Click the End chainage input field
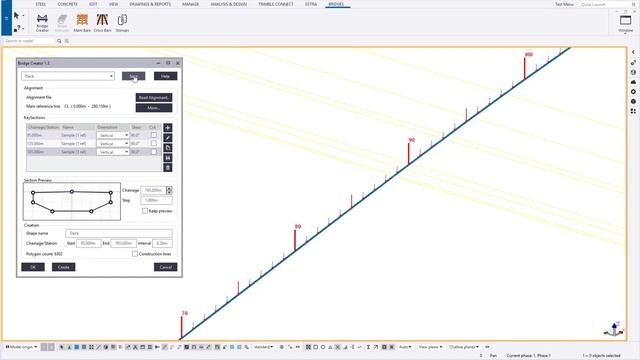 tap(123, 243)
